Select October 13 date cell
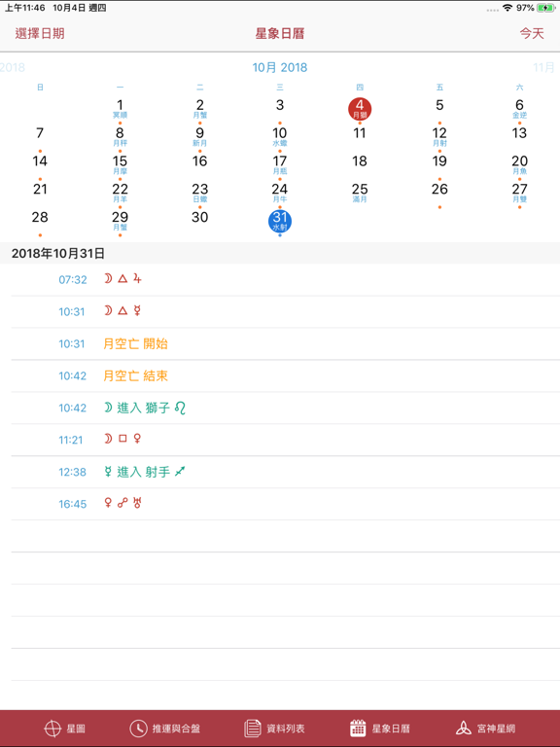 519,133
